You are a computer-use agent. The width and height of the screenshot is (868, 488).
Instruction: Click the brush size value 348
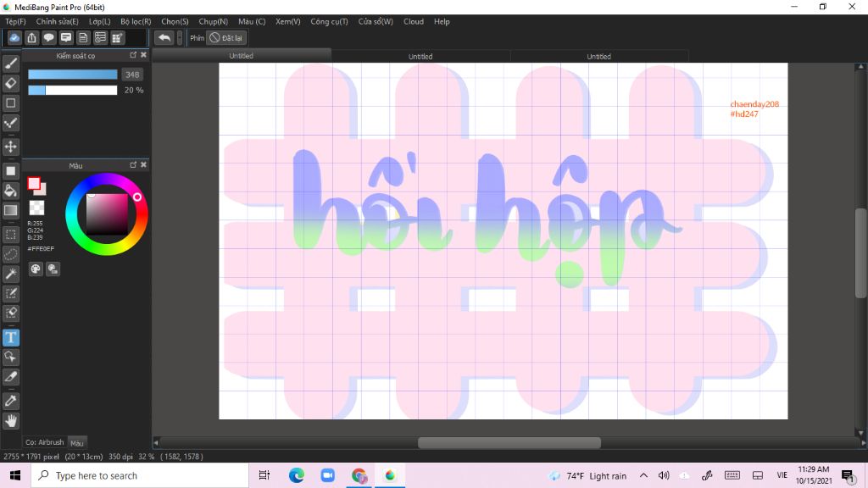click(132, 75)
